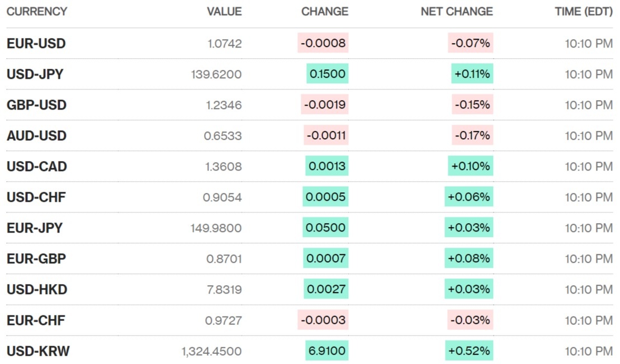Open GBP-USD currency details

[36, 105]
